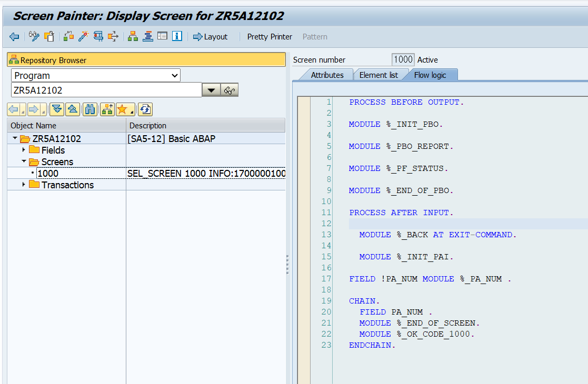Viewport: 588px width, 384px height.
Task: Switch to the Element list tab
Action: [378, 75]
